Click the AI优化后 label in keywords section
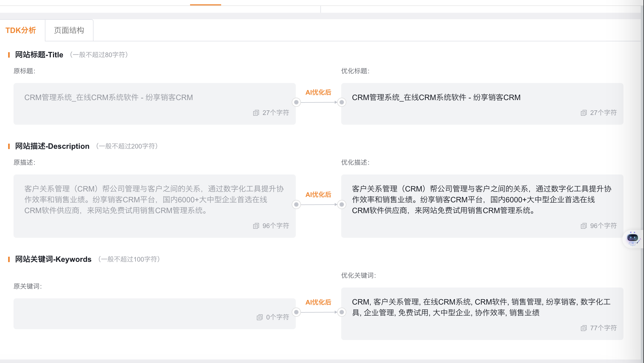644x363 pixels. [x=318, y=302]
